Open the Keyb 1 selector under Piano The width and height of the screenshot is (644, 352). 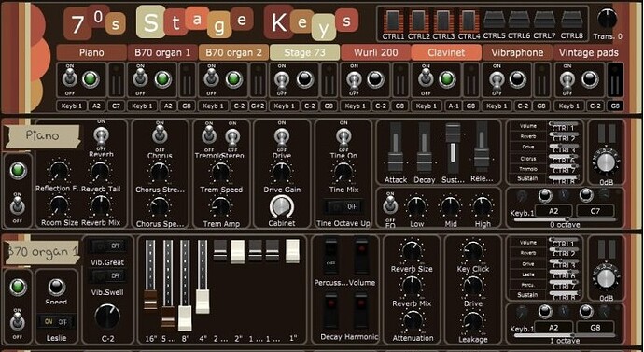click(x=72, y=106)
